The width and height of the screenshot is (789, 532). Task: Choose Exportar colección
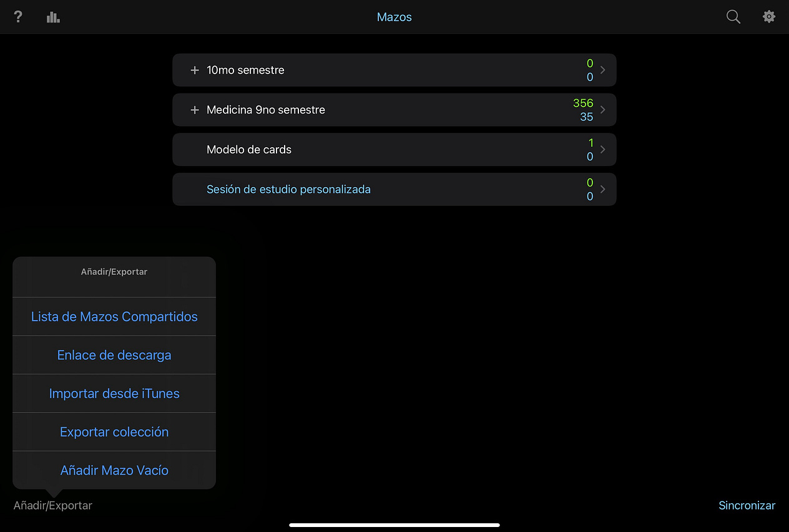point(114,432)
